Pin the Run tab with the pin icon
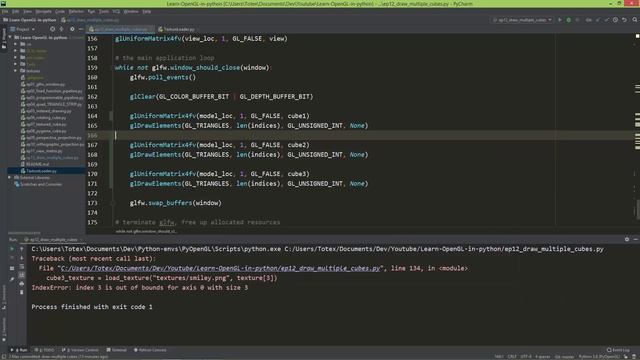Image resolution: width=640 pixels, height=360 pixels. pos(12,279)
